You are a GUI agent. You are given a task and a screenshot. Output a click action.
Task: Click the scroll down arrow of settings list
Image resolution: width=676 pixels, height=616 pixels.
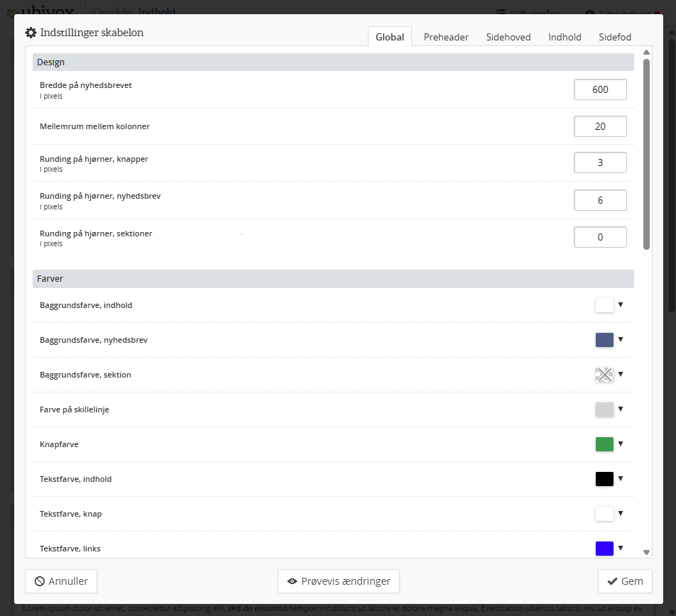coord(646,551)
